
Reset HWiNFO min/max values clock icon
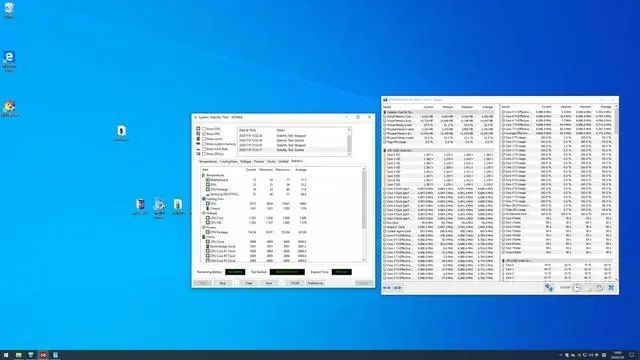coord(577,288)
